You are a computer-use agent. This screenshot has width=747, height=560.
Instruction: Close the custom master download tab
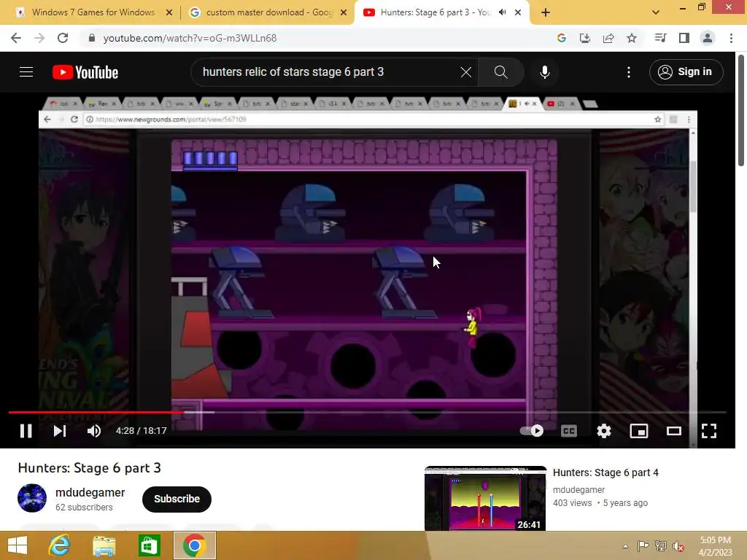coord(344,13)
